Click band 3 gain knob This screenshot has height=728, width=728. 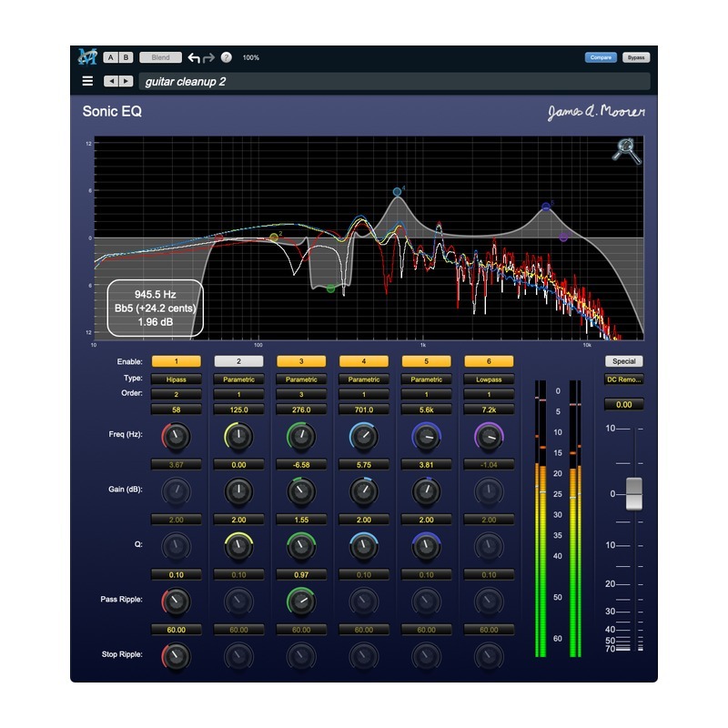coord(301,491)
